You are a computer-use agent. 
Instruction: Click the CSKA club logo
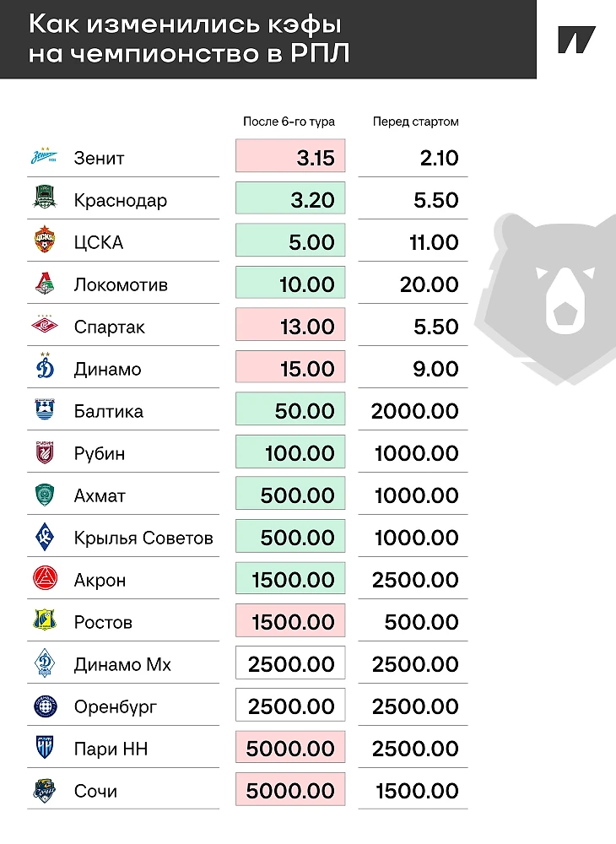pyautogui.click(x=45, y=241)
